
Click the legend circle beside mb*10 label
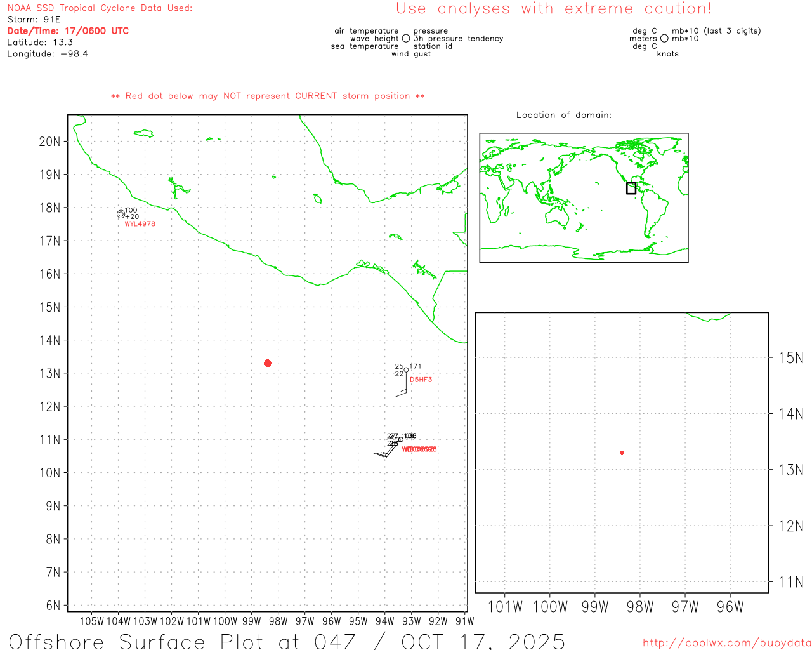tap(664, 39)
